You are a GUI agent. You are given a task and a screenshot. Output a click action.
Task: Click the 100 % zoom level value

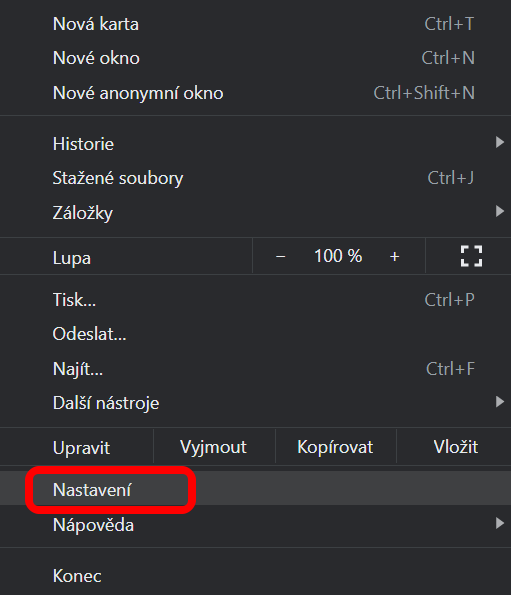point(338,256)
